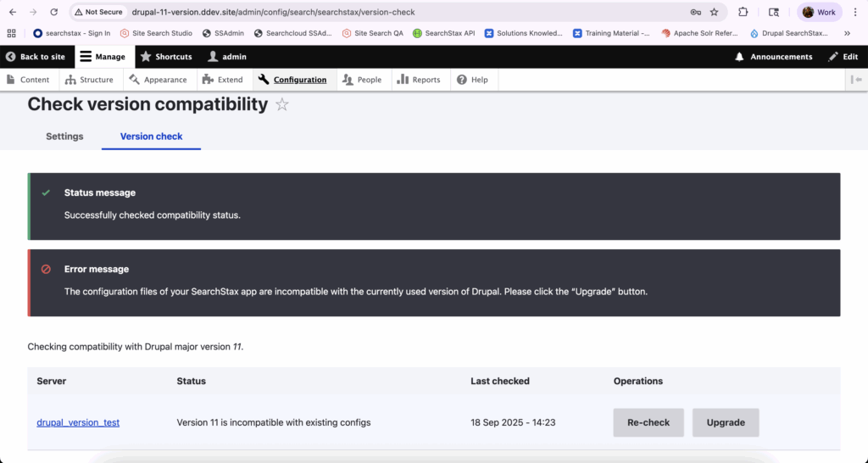This screenshot has height=463, width=868.
Task: Click the 'Error message' heading
Action: click(97, 269)
